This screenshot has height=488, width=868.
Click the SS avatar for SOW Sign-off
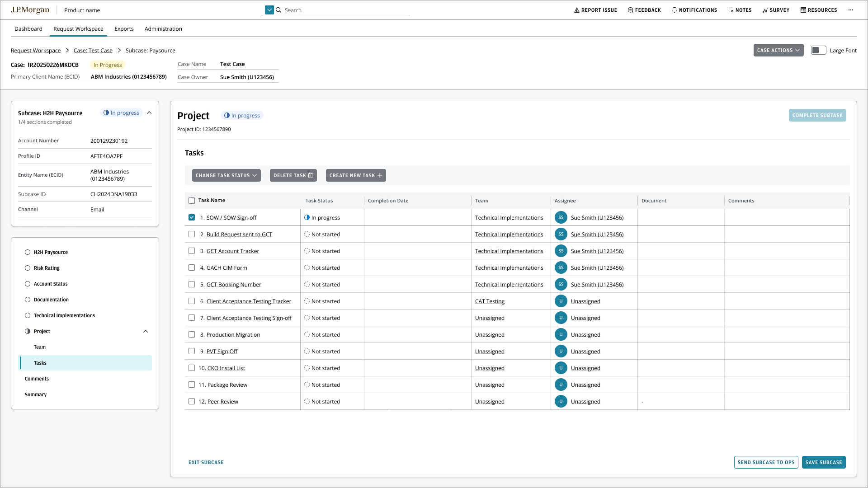coord(561,217)
